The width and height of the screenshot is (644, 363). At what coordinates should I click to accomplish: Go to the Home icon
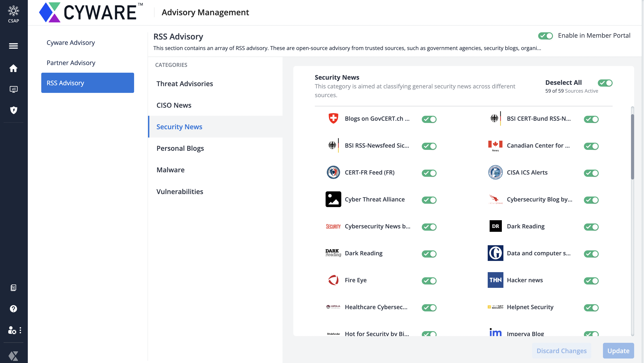pos(13,68)
